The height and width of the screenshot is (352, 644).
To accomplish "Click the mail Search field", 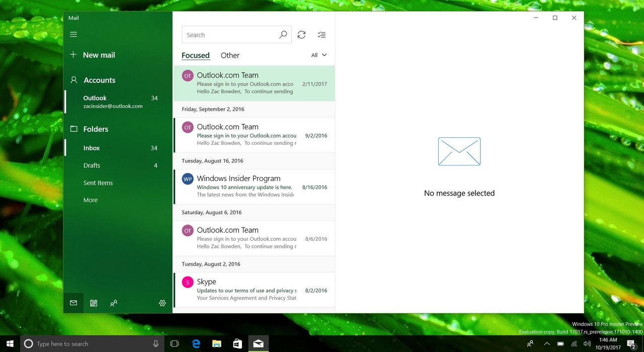I will pyautogui.click(x=236, y=35).
